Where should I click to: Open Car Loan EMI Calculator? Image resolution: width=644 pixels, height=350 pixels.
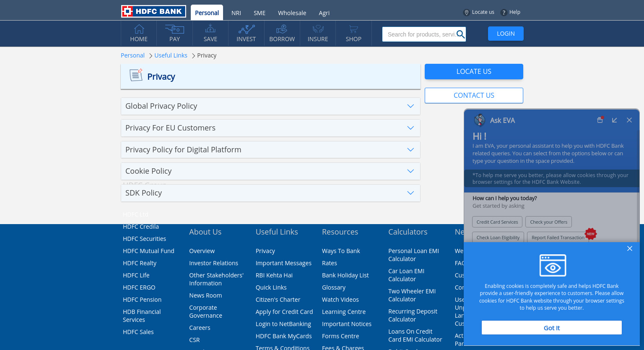point(406,275)
